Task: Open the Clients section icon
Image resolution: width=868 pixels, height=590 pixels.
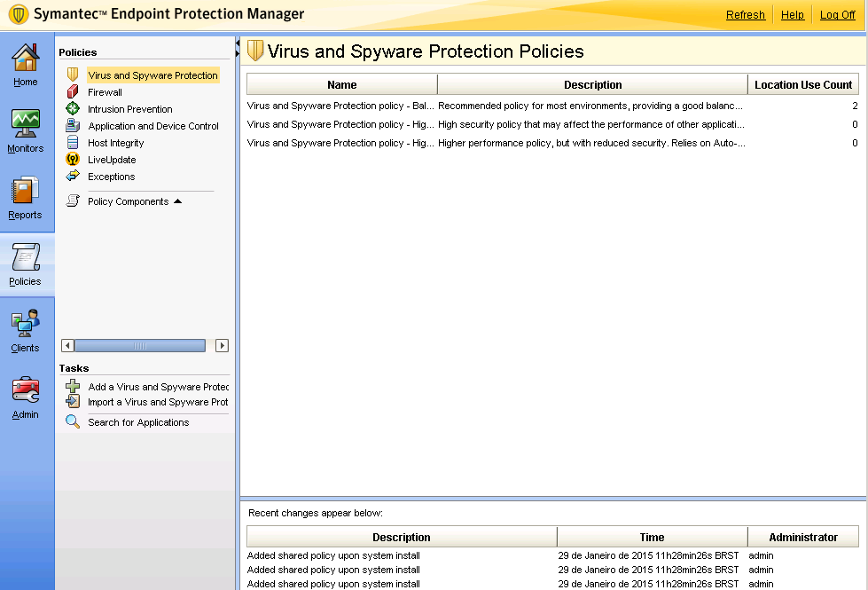Action: pos(25,325)
